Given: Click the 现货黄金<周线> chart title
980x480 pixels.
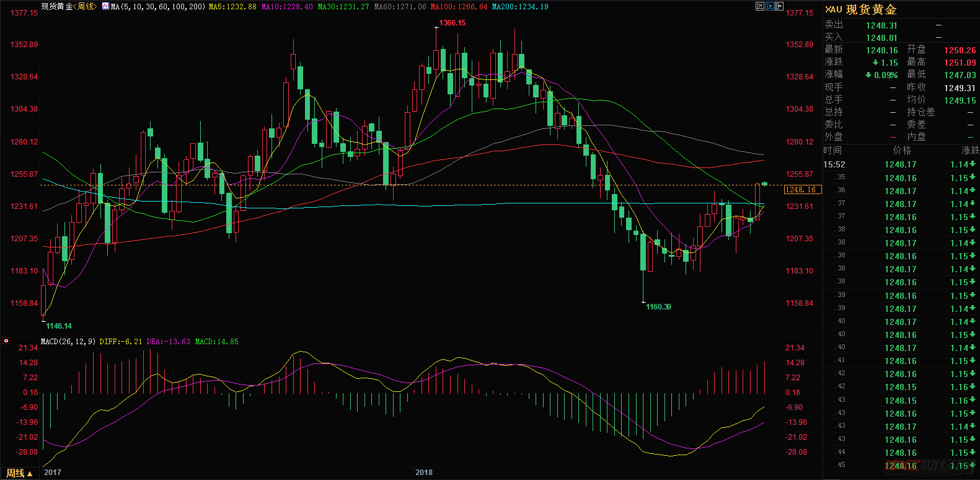Looking at the screenshot, I should coord(69,6).
